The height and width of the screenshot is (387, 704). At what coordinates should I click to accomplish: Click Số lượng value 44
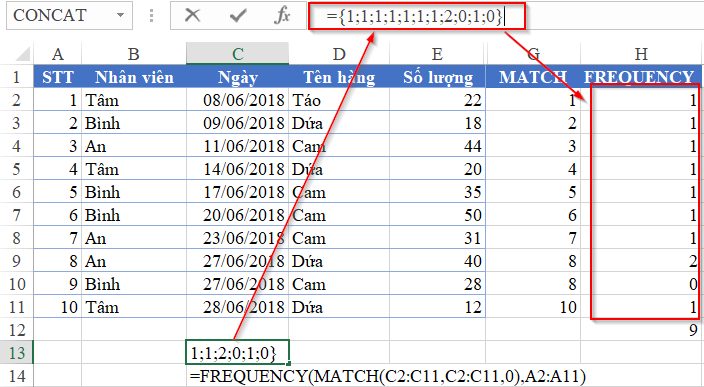coord(437,146)
